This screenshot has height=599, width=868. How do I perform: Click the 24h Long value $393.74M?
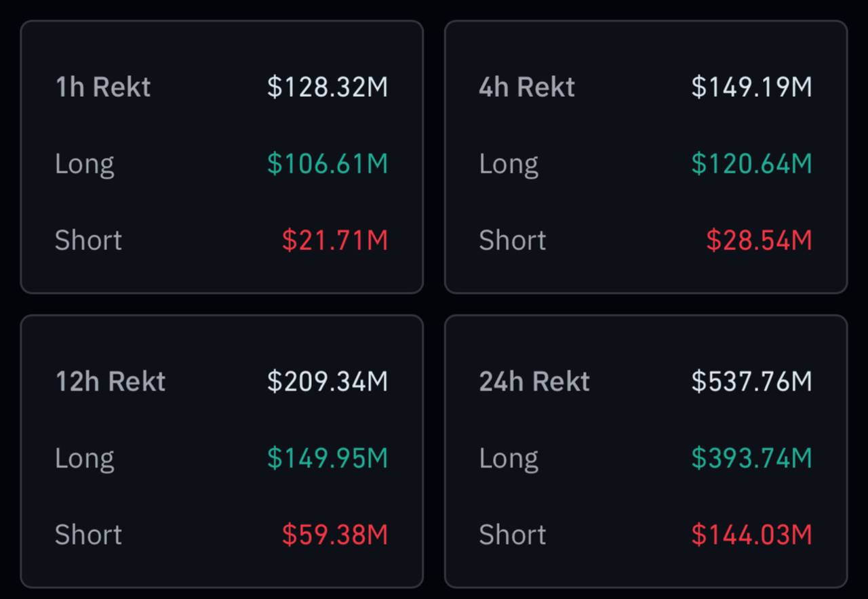[751, 459]
